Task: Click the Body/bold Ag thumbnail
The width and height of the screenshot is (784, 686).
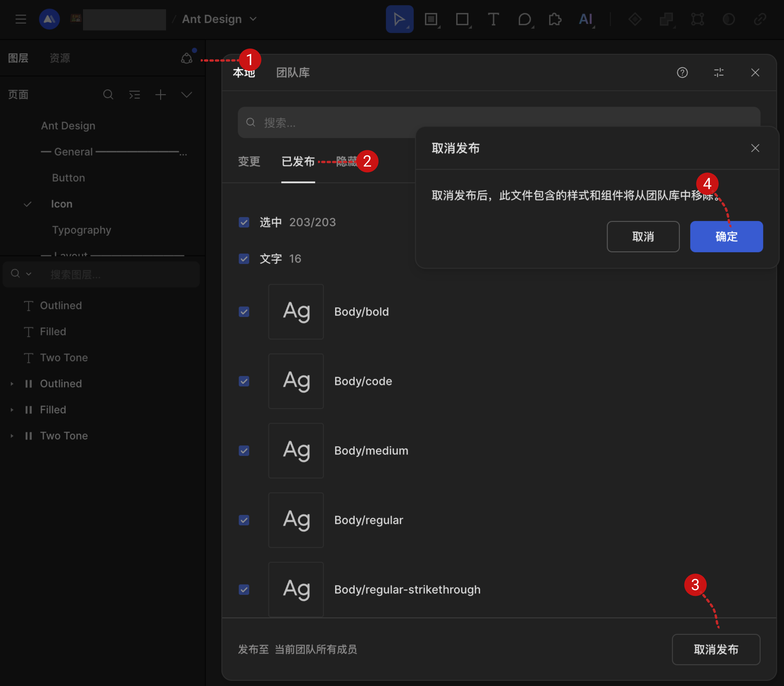Action: click(x=296, y=312)
